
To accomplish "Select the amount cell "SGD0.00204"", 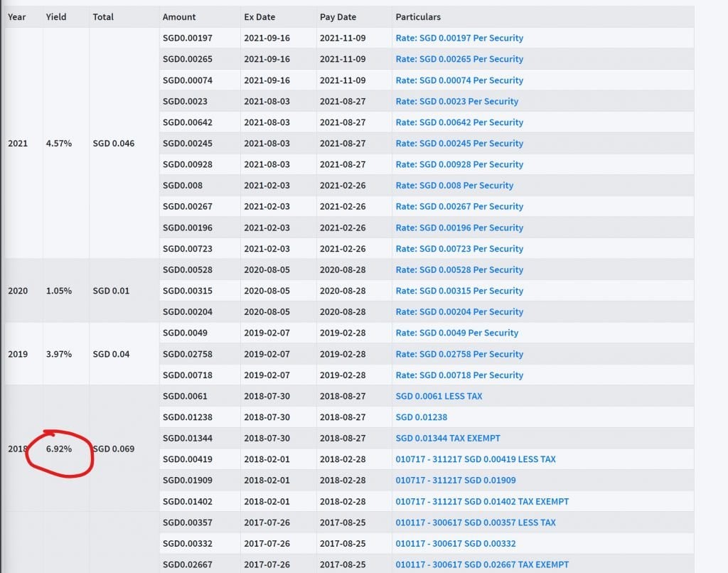I will coord(188,311).
